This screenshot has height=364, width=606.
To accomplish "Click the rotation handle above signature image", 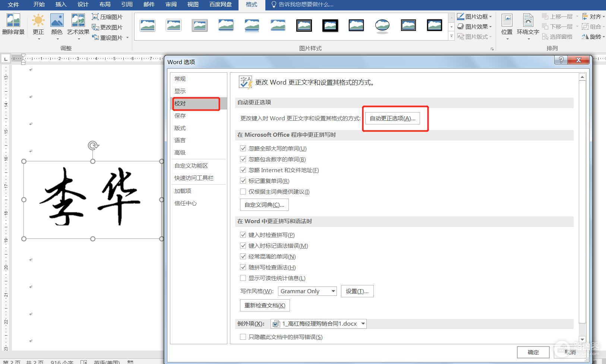I will pyautogui.click(x=93, y=145).
